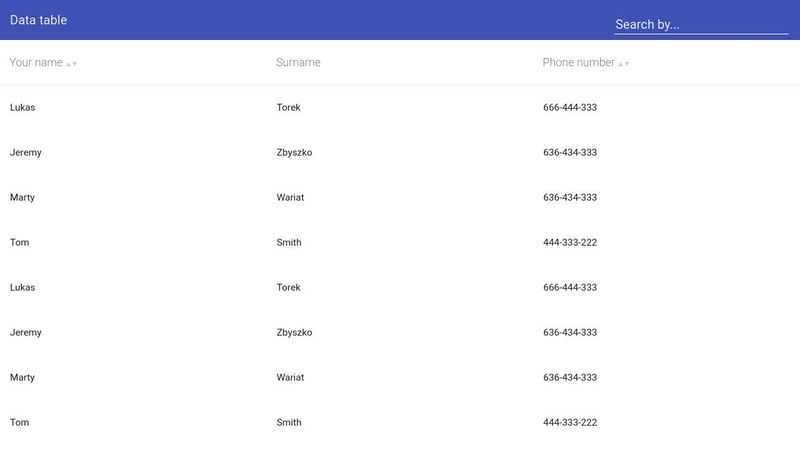Select the second Lukas entry in the table

tap(22, 287)
